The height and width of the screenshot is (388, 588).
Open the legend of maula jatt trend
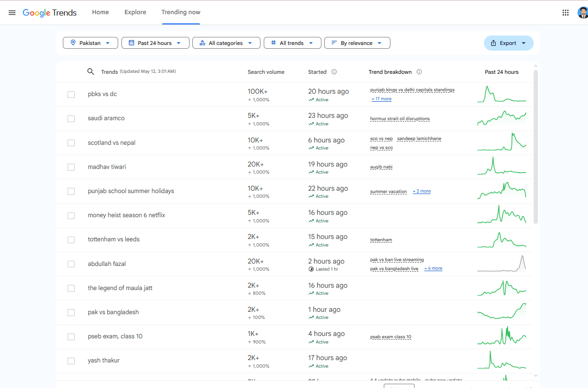tap(120, 288)
